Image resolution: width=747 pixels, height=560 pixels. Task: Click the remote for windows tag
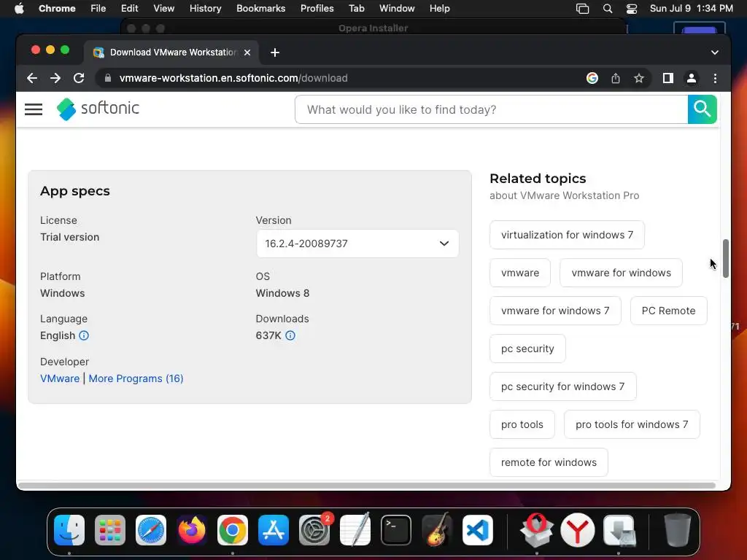pos(549,462)
